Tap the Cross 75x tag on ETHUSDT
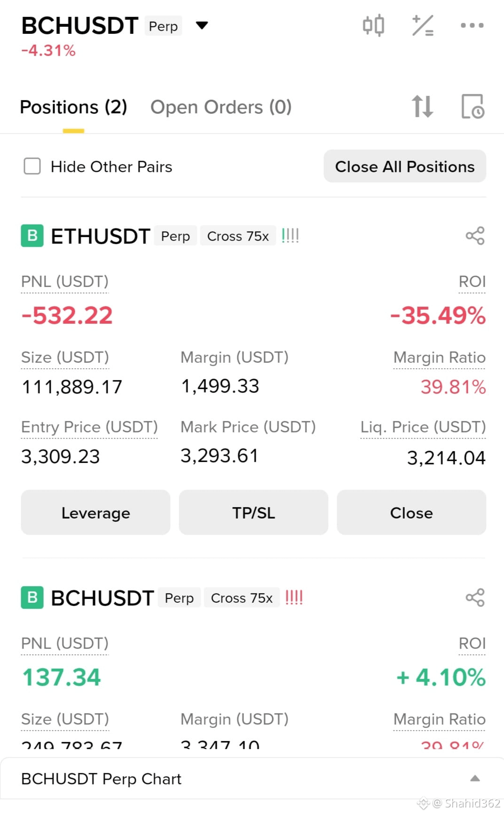 point(238,236)
